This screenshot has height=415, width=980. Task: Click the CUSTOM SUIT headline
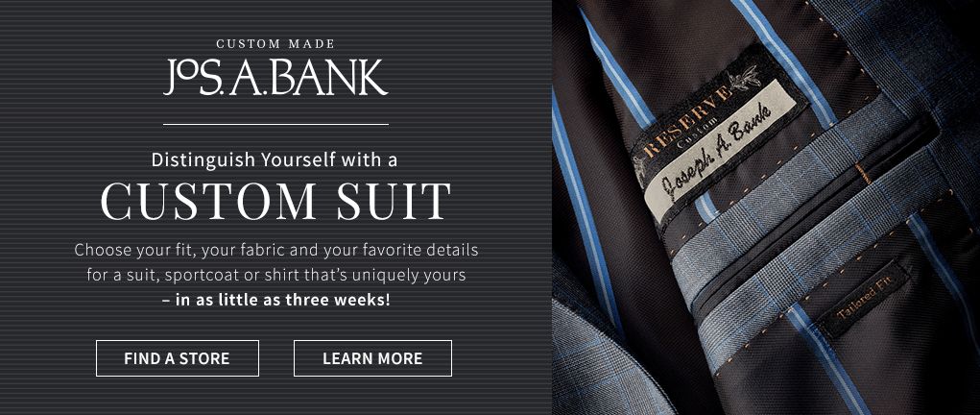(275, 202)
